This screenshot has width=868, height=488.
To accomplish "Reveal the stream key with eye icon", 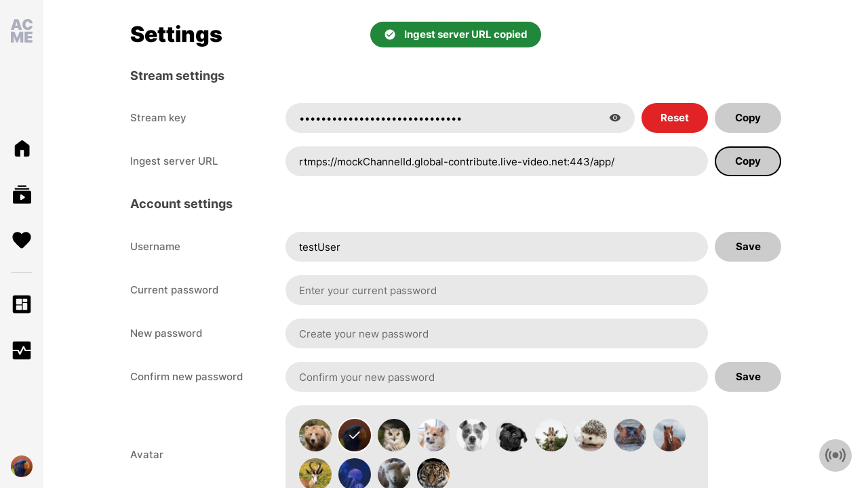I will point(615,118).
